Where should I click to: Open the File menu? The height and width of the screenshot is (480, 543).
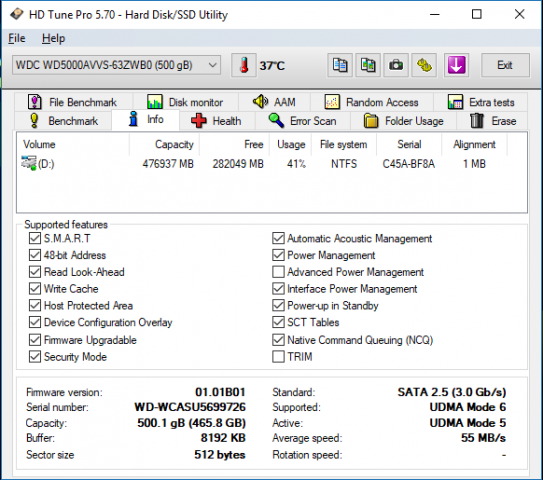(x=17, y=38)
